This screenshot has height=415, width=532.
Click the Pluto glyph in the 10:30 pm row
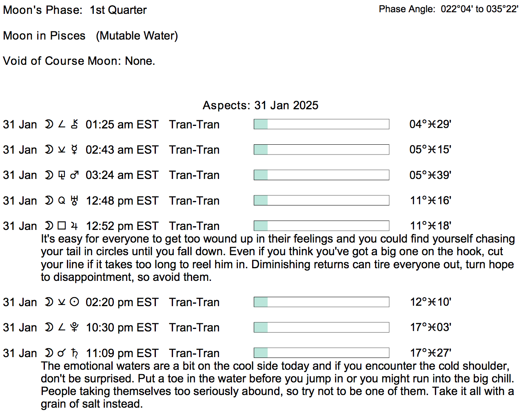(74, 327)
